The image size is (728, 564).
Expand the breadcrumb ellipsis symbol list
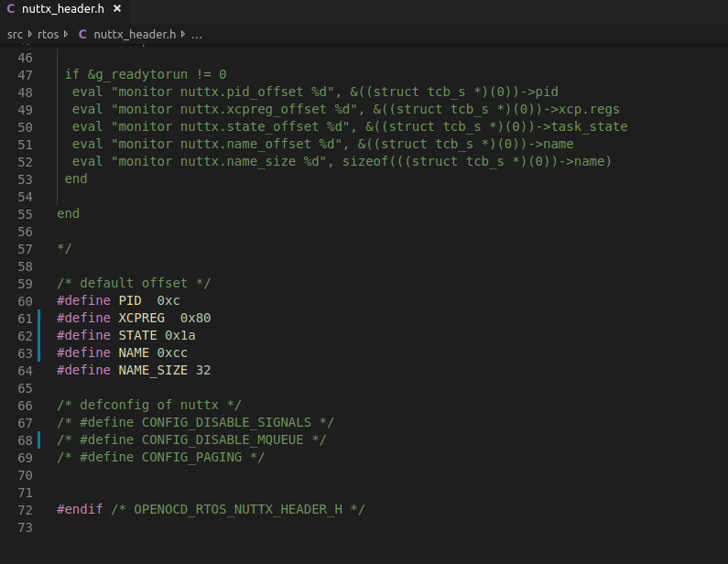[x=197, y=34]
